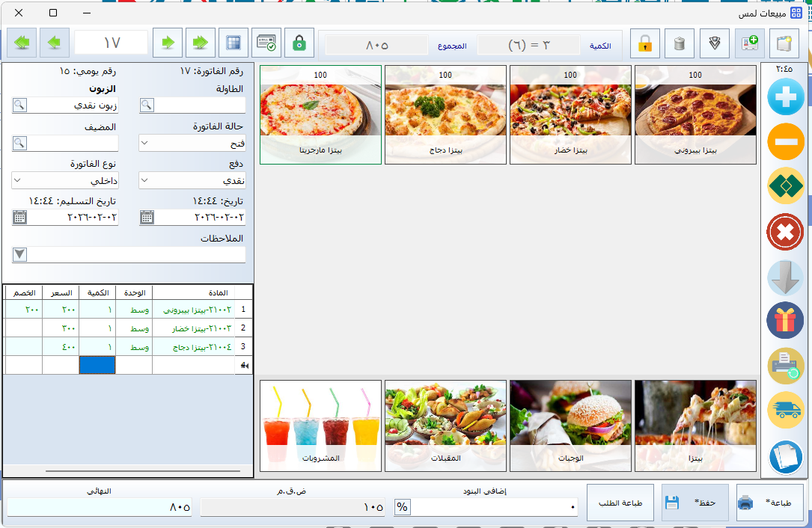Open the table grid view icon
Viewport: 812px width, 528px height.
(x=233, y=43)
